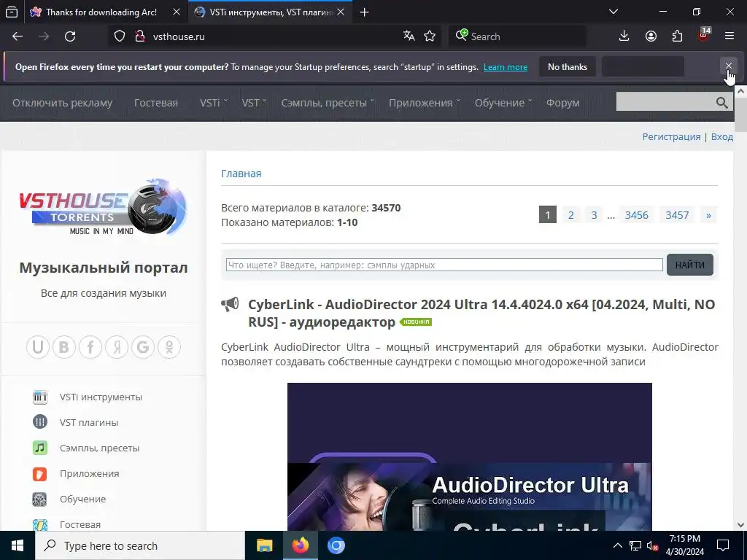747x560 pixels.
Task: Go to page 3457 of the catalog
Action: [x=677, y=215]
